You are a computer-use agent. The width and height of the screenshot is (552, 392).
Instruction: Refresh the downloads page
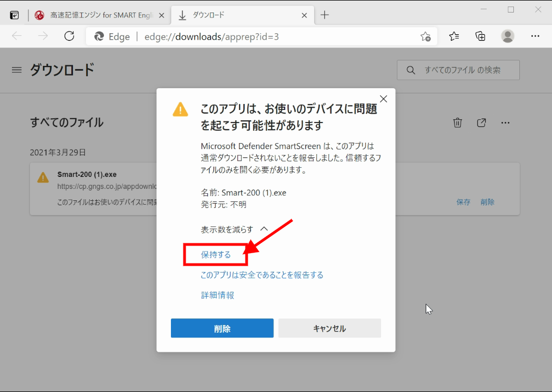coord(69,36)
